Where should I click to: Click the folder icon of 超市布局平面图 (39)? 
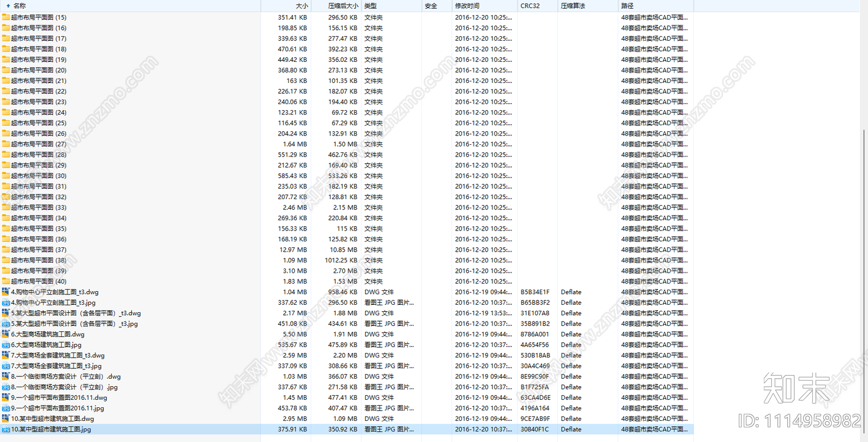tap(6, 271)
